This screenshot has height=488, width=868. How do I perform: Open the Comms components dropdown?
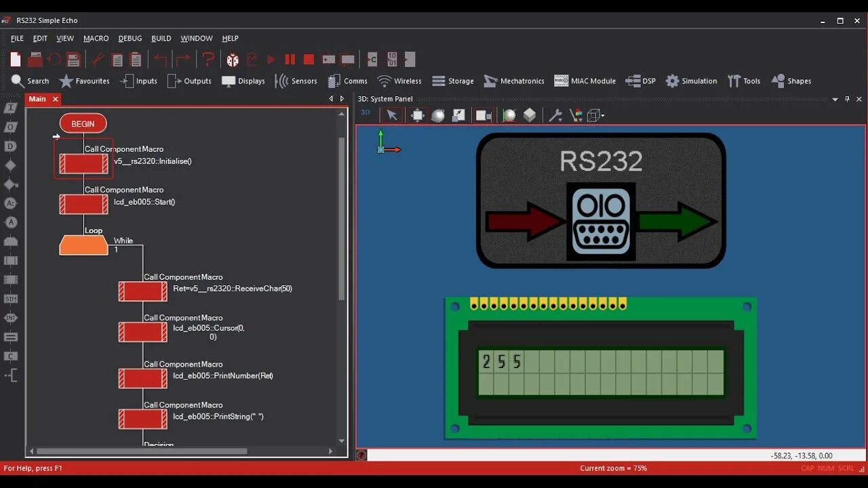coord(347,81)
